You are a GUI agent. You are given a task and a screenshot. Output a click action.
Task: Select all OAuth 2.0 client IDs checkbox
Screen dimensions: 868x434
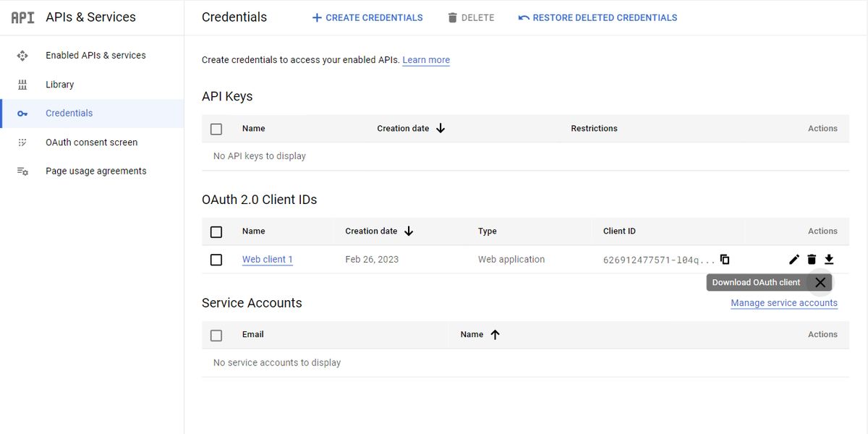[216, 232]
